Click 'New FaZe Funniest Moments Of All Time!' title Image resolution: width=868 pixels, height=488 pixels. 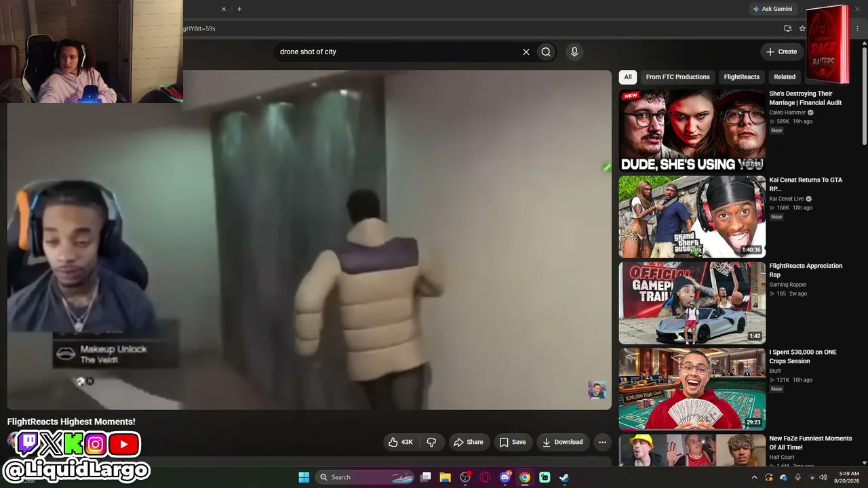810,443
